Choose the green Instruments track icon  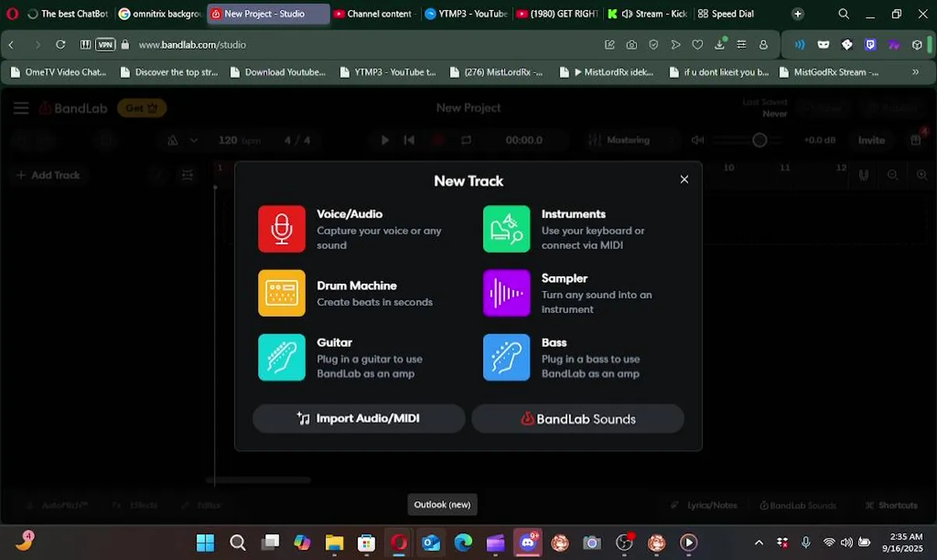click(x=507, y=229)
